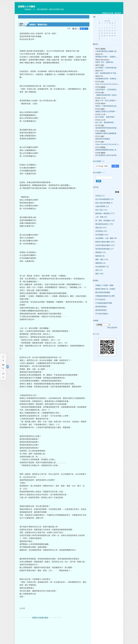Click the 搜尋 button under article search
138x644 pixels.
(98, 181)
